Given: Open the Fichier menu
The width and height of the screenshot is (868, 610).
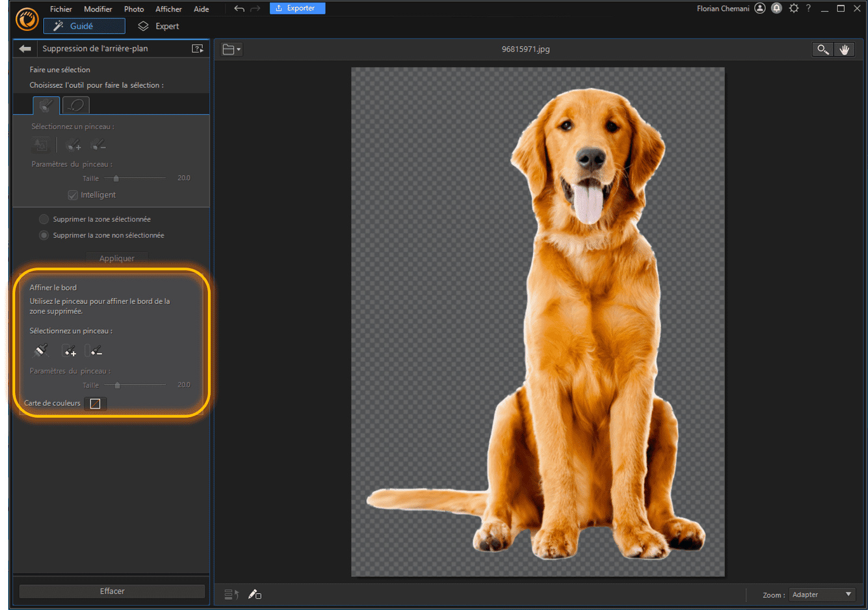Looking at the screenshot, I should click(x=61, y=9).
